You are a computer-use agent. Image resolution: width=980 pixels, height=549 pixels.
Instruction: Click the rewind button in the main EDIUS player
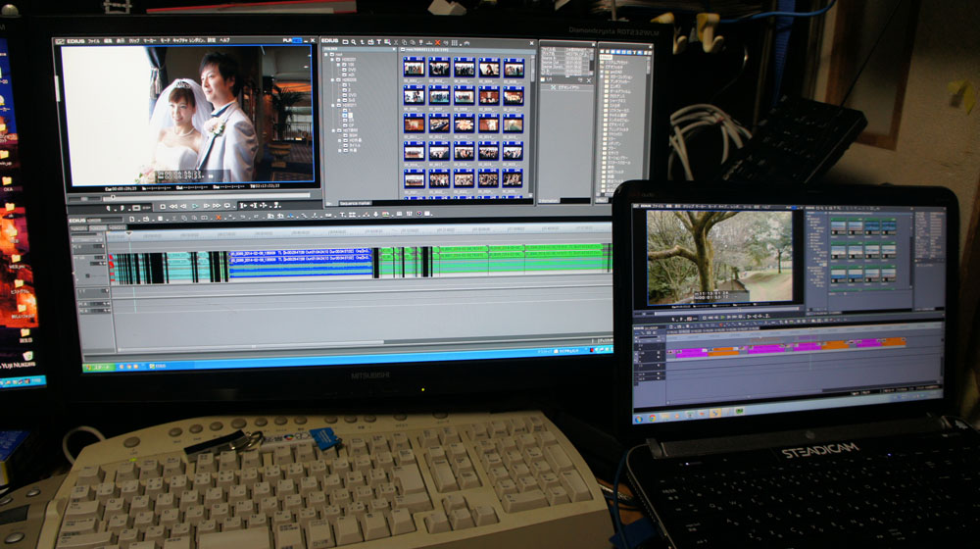(x=173, y=206)
